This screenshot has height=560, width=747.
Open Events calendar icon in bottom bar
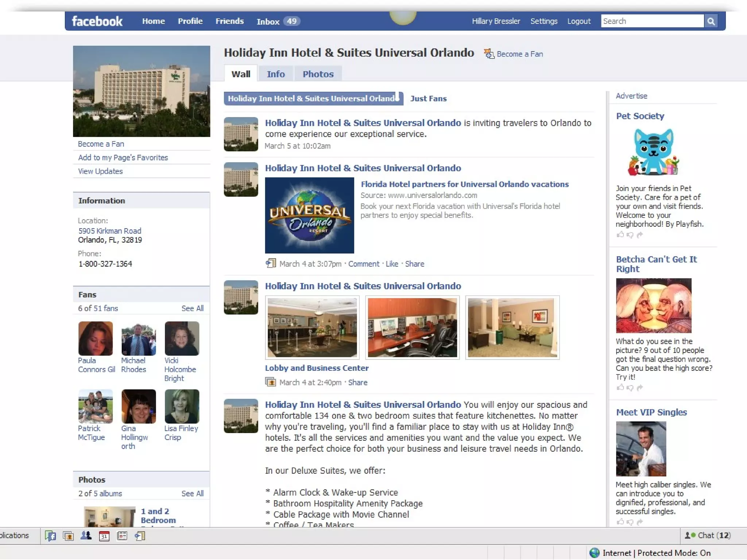pyautogui.click(x=104, y=536)
